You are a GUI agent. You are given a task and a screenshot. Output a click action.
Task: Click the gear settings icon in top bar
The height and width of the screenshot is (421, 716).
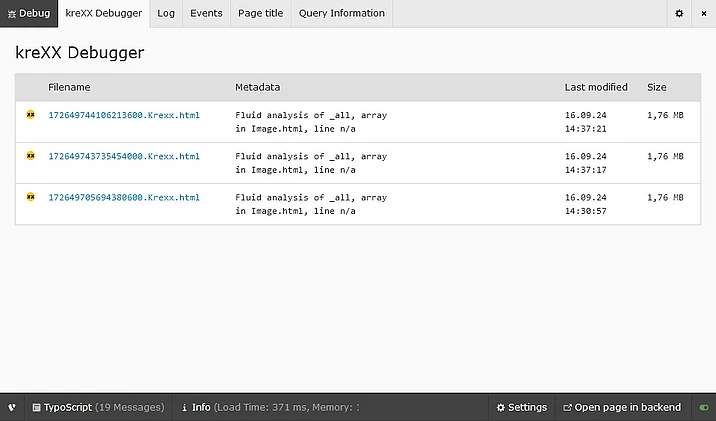coord(679,13)
